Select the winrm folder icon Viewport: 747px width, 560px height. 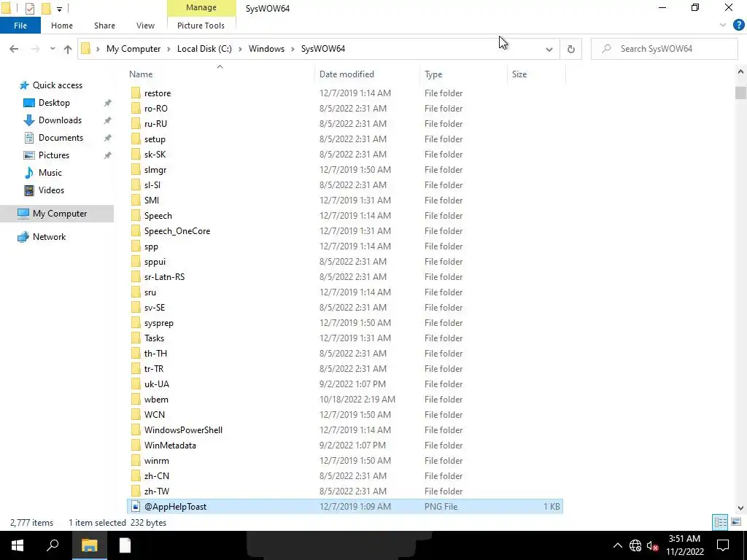click(x=136, y=461)
